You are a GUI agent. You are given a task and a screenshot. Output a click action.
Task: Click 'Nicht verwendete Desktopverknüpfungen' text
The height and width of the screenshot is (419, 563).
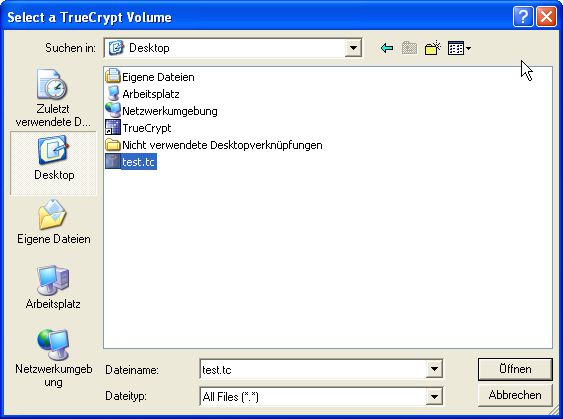click(x=222, y=145)
